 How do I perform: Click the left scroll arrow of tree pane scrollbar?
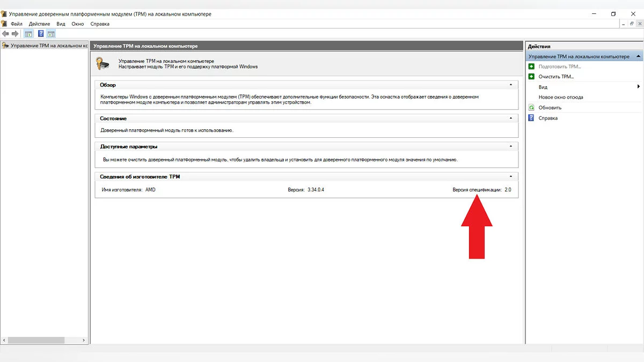(x=5, y=340)
